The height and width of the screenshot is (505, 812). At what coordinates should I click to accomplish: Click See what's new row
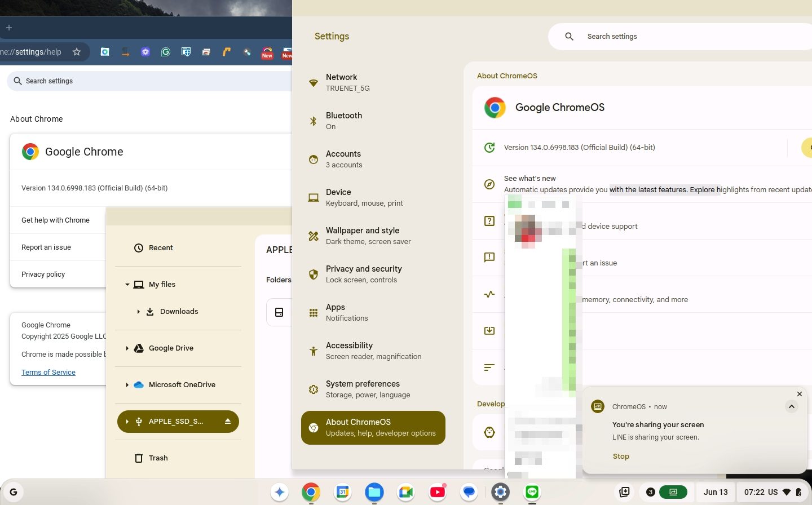(642, 184)
